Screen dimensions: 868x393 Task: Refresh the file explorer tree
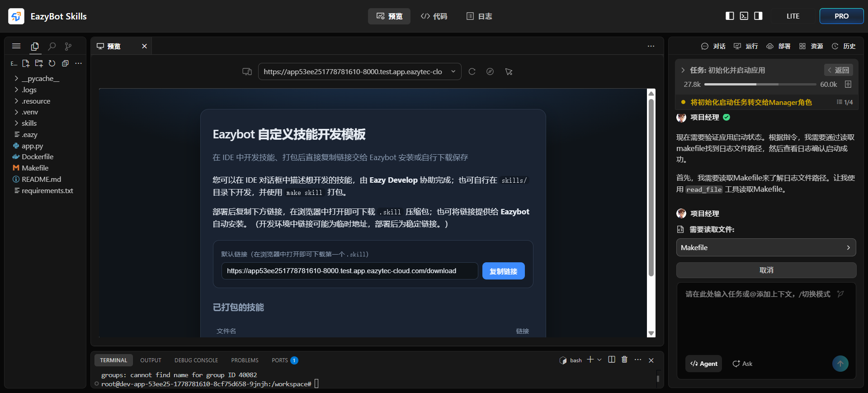[52, 63]
